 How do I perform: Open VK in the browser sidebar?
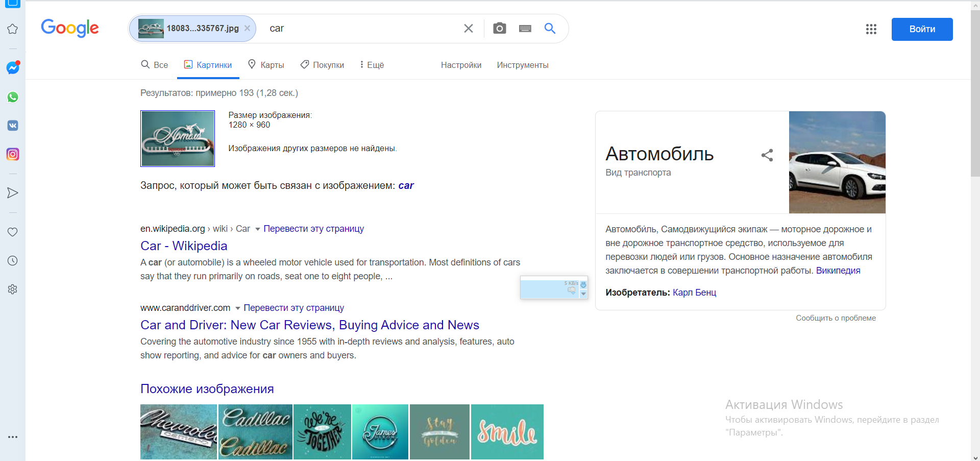click(13, 126)
